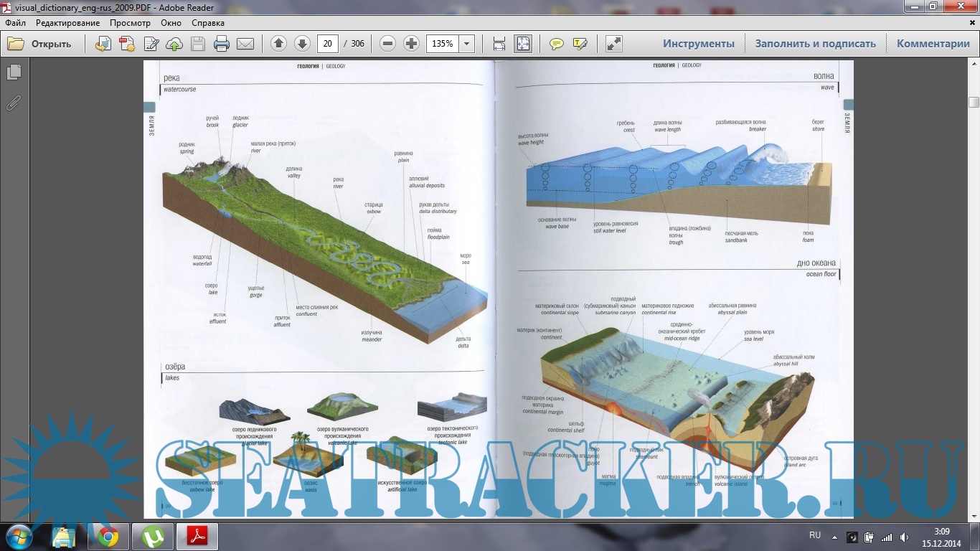Go to next page with down arrow
Image resolution: width=980 pixels, height=551 pixels.
(x=302, y=44)
